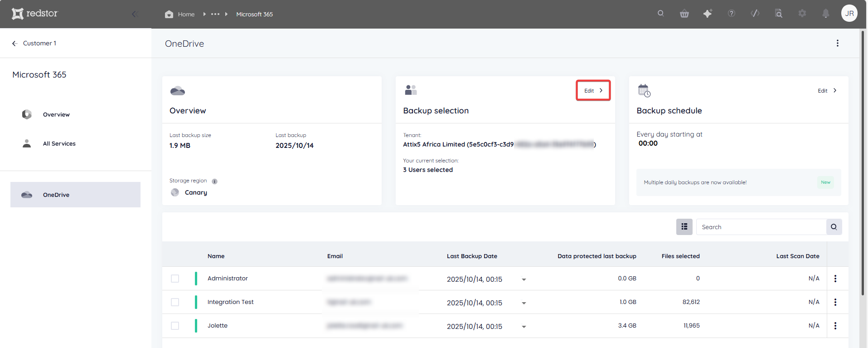Open the global search magnifier icon
This screenshot has width=868, height=348.
coord(661,14)
